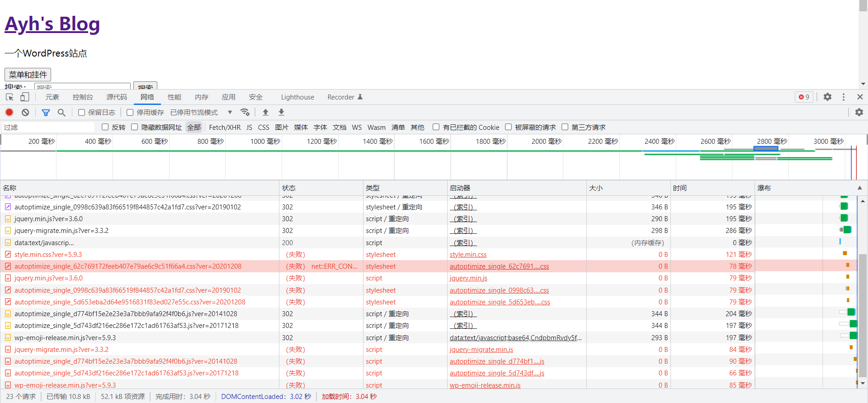
Task: Click the Menu and widgets (菜单和挂件) button
Action: click(28, 75)
